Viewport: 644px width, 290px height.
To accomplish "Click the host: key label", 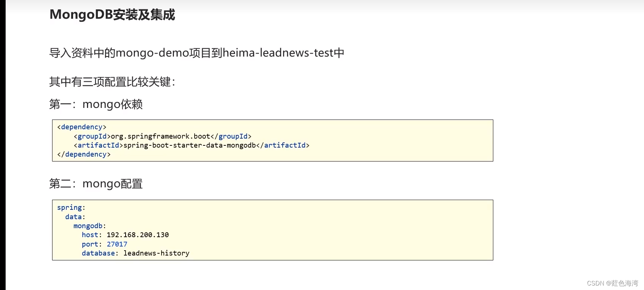I will pyautogui.click(x=91, y=235).
